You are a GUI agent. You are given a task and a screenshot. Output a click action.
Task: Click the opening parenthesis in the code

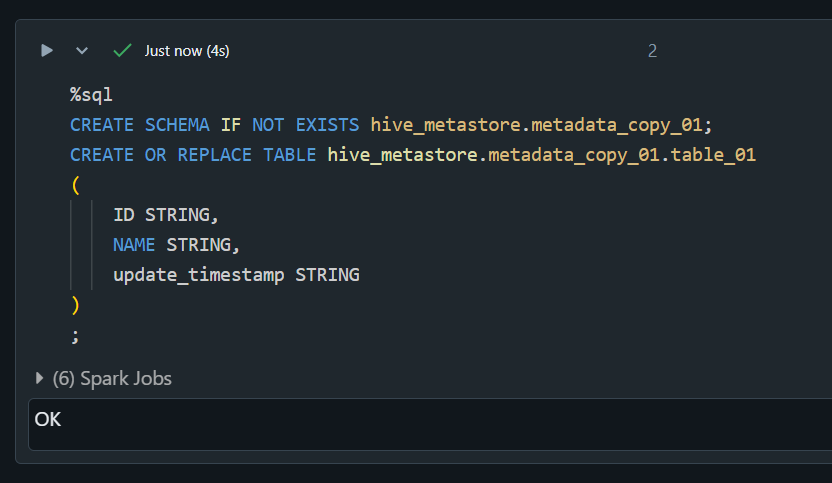[x=75, y=185]
